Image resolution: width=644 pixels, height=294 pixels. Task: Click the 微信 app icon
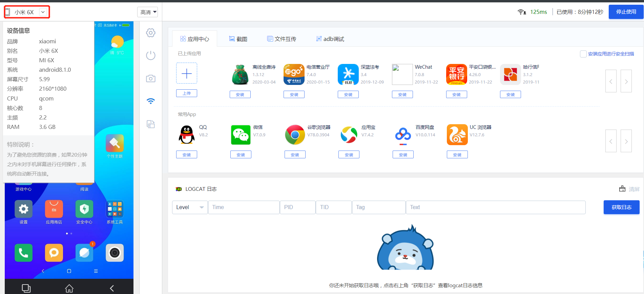pos(241,135)
